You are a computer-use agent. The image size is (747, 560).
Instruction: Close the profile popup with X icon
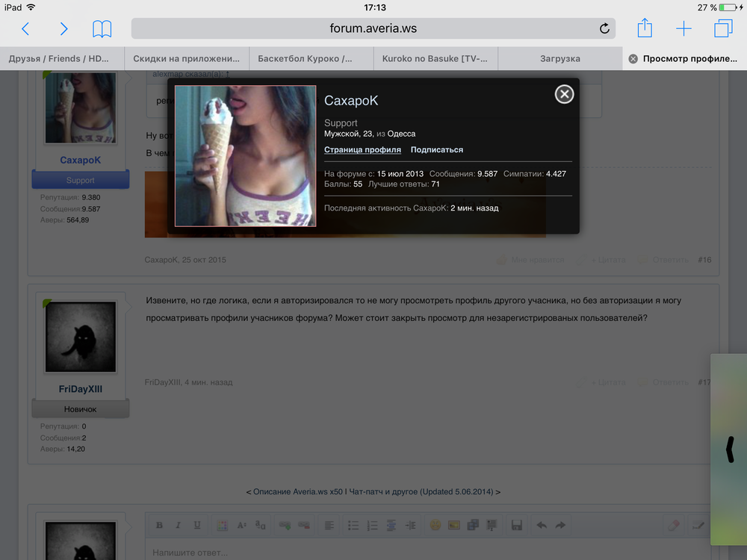point(564,93)
